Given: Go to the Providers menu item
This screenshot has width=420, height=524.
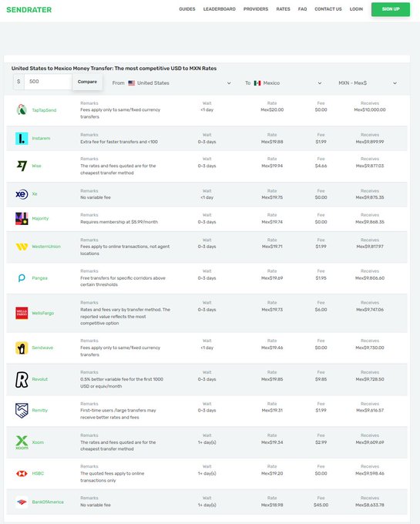Looking at the screenshot, I should coord(256,9).
